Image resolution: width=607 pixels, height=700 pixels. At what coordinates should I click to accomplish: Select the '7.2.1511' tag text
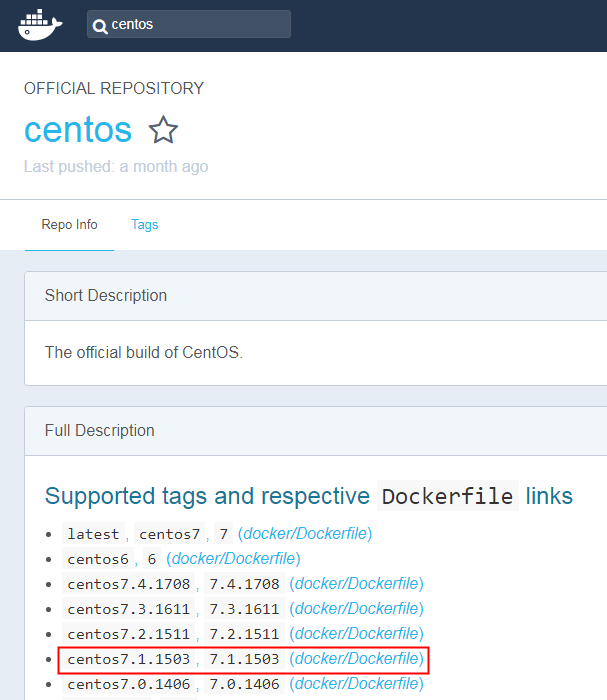244,634
